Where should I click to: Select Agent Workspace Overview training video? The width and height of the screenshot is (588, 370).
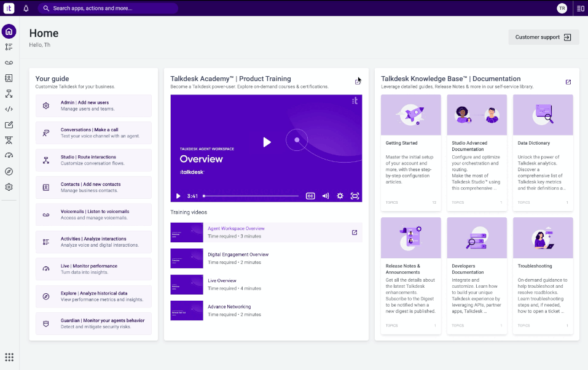(x=266, y=233)
